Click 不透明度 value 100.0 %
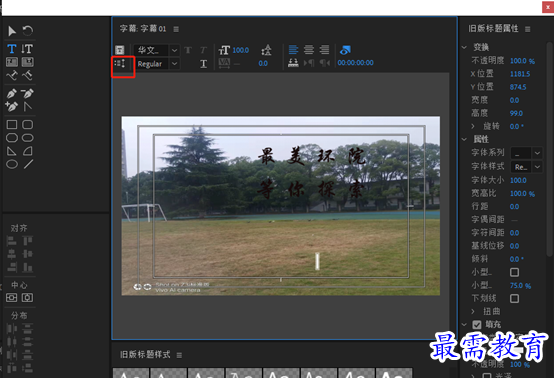 click(x=522, y=61)
